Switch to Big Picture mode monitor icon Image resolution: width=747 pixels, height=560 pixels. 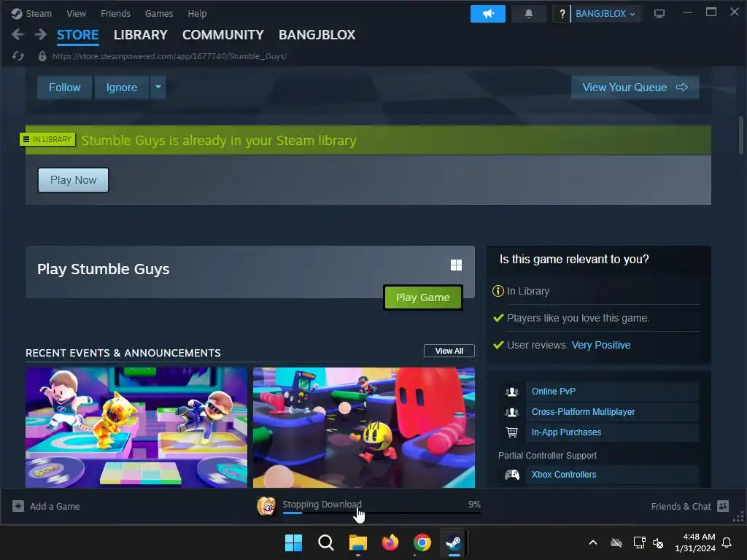pyautogui.click(x=659, y=13)
